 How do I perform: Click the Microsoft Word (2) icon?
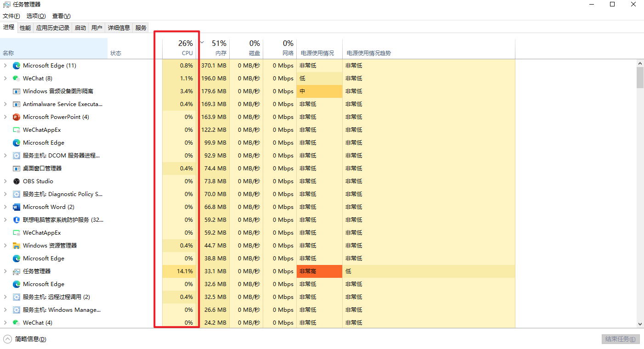tap(17, 207)
